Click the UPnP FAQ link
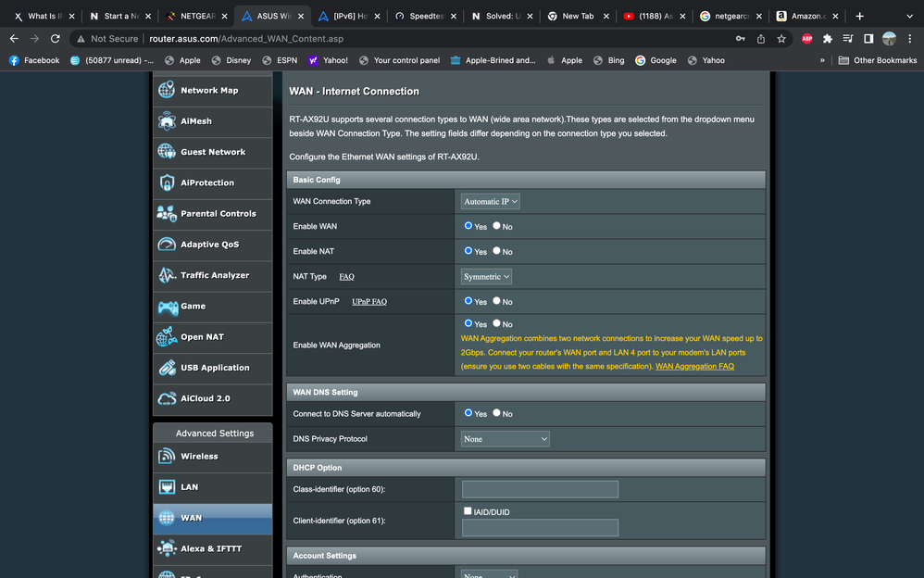The width and height of the screenshot is (924, 578). (x=369, y=302)
